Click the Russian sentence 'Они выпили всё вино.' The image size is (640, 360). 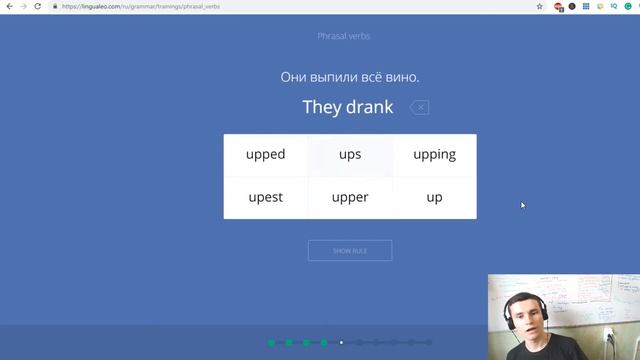pos(350,77)
